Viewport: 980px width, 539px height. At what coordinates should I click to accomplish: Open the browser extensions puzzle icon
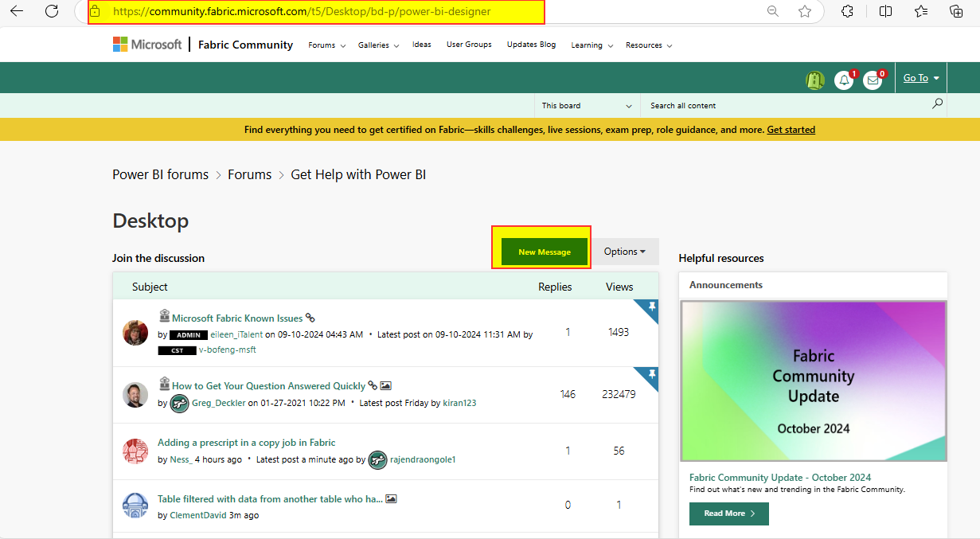coord(848,11)
